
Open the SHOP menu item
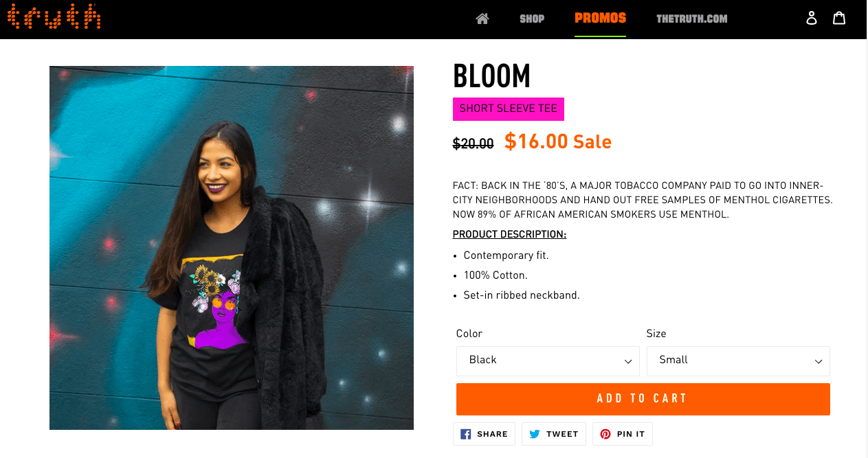pyautogui.click(x=532, y=19)
